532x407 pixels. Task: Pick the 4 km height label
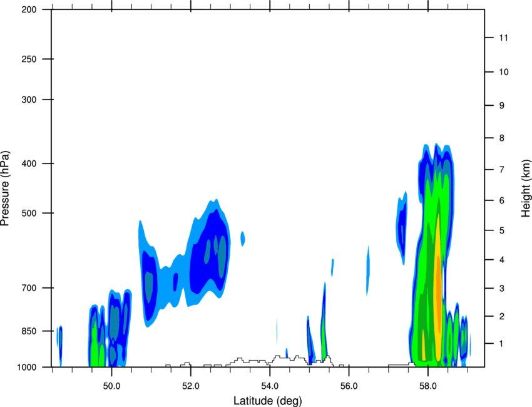[501, 260]
